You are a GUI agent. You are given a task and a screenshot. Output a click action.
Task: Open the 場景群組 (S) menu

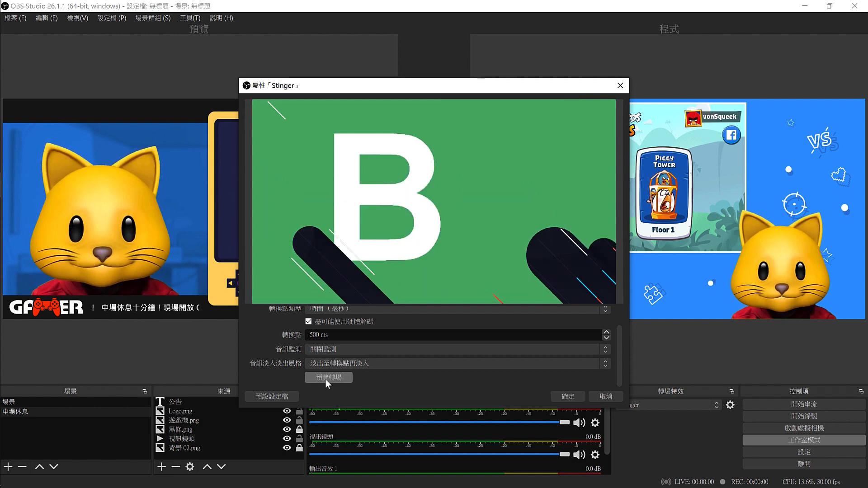(153, 18)
